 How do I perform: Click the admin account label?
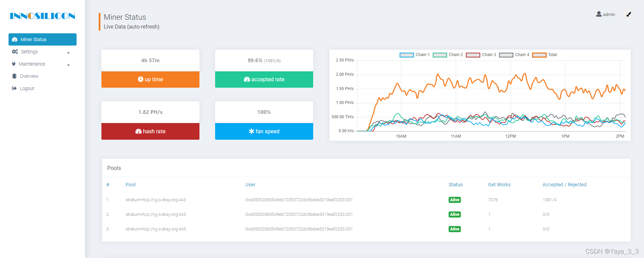pos(609,15)
